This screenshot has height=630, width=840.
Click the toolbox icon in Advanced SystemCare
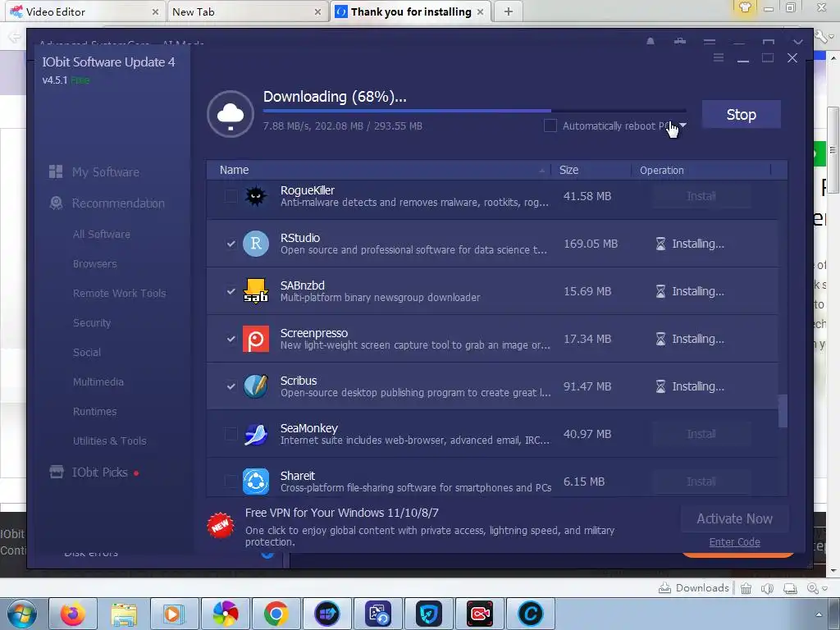[680, 42]
